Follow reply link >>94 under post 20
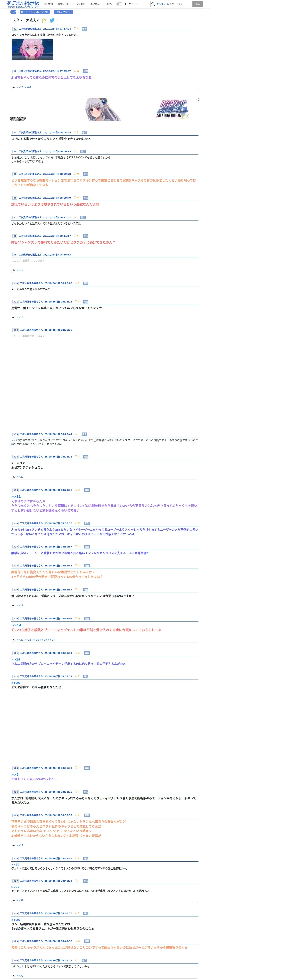The width and height of the screenshot is (296, 980). 51,640
